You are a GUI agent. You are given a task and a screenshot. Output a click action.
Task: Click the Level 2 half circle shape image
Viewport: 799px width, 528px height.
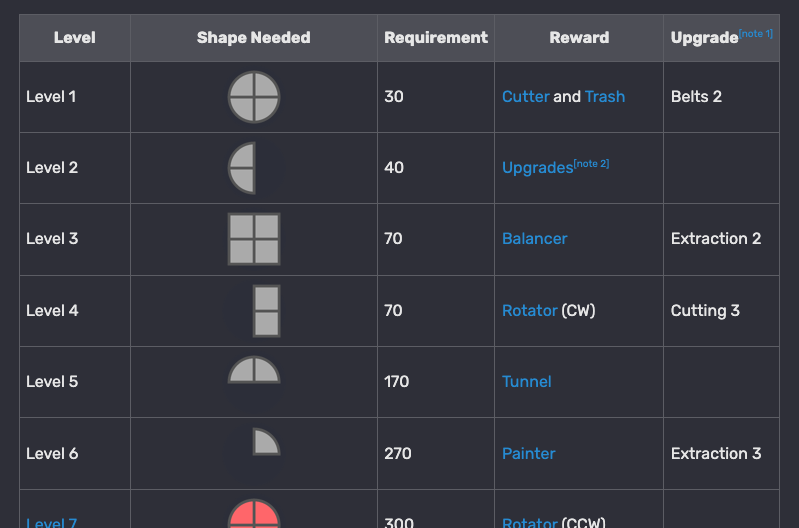point(243,167)
